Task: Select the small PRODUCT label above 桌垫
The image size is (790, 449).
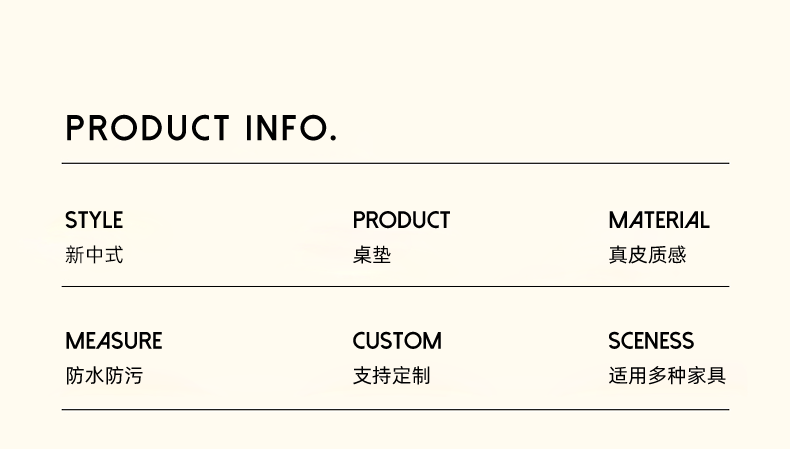Action: pos(401,220)
